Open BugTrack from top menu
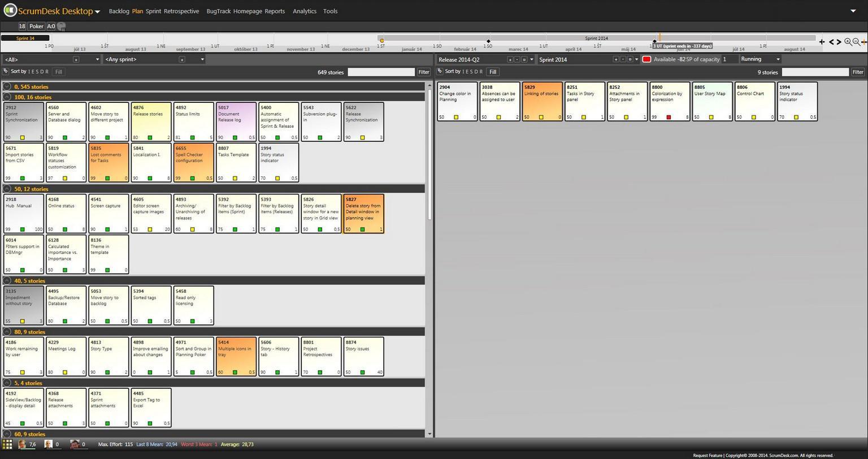This screenshot has height=459, width=868. [x=219, y=11]
